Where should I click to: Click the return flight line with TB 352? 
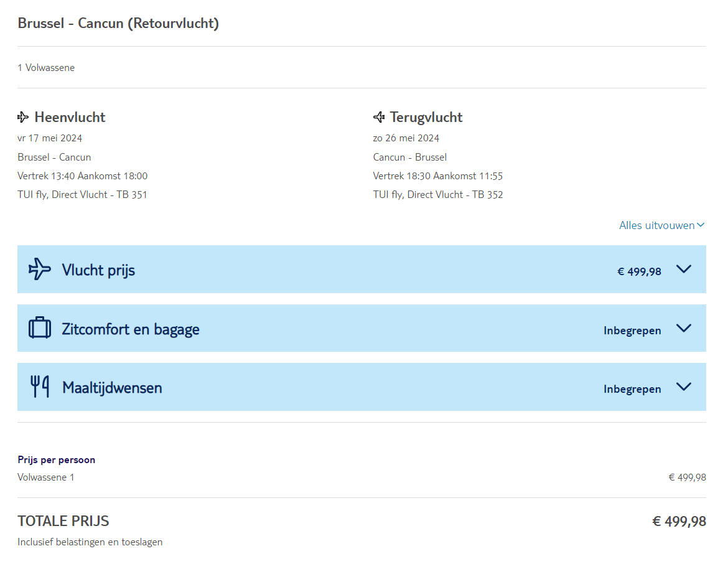tap(438, 195)
